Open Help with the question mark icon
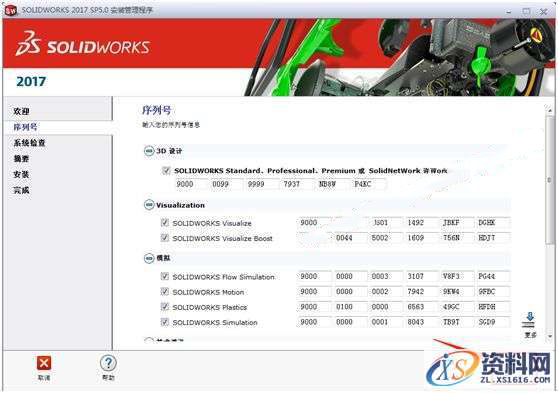 point(108,363)
